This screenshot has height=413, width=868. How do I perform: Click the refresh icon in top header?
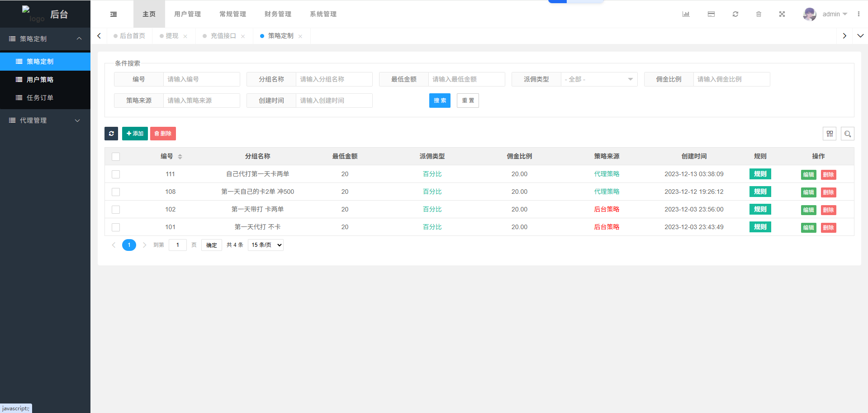tap(735, 14)
